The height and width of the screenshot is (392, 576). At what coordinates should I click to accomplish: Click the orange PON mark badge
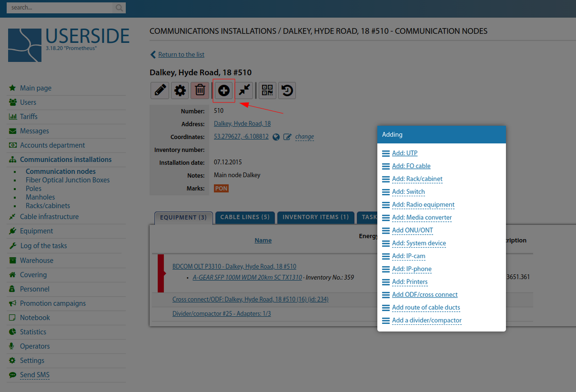tap(221, 188)
